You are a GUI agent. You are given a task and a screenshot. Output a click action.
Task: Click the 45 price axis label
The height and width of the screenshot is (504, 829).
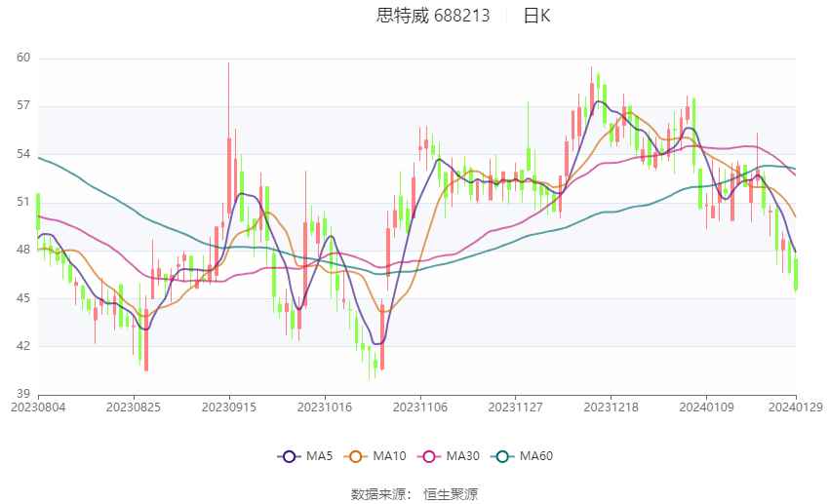pos(23,298)
